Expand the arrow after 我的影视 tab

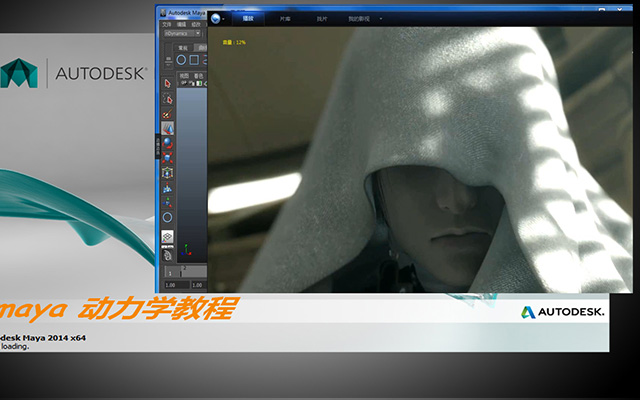click(381, 19)
